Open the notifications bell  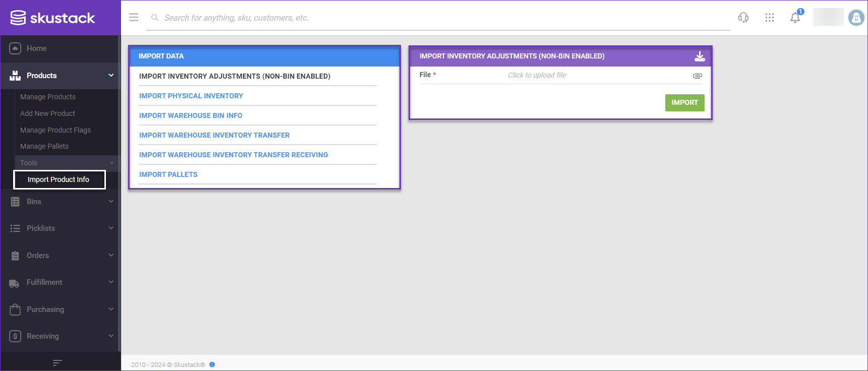795,18
